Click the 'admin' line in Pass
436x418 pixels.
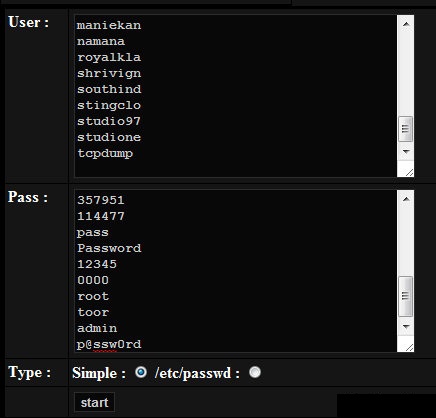tap(97, 328)
